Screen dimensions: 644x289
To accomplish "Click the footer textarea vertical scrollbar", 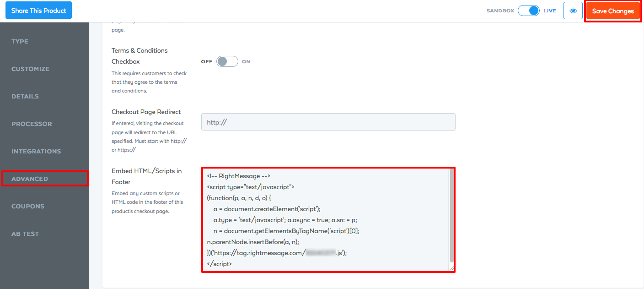I will (x=452, y=215).
